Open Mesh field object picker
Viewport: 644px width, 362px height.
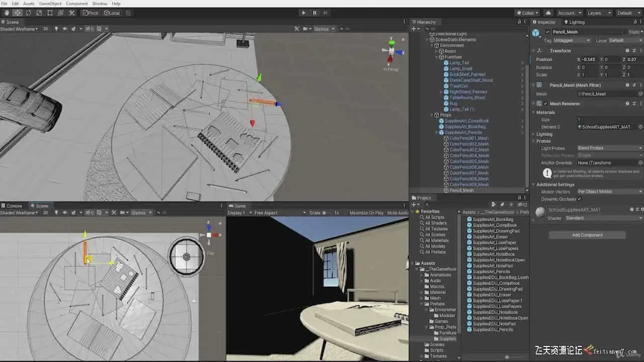coord(640,94)
